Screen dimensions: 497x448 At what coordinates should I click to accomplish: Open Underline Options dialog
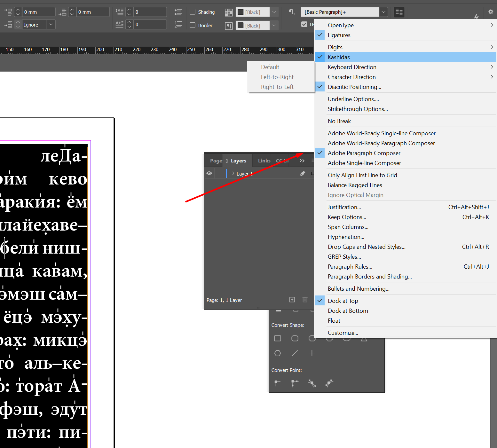(406, 99)
